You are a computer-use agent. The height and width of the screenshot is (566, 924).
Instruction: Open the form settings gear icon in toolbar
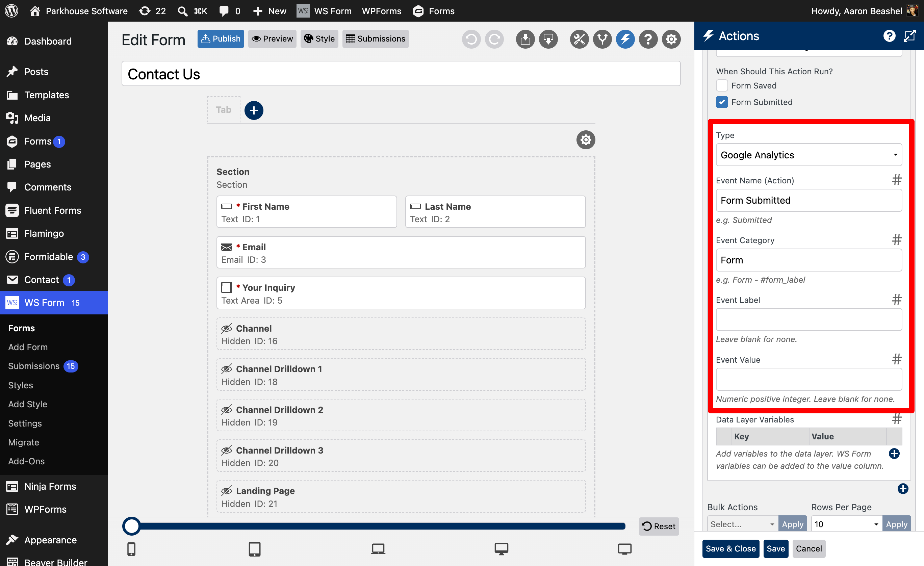click(671, 39)
